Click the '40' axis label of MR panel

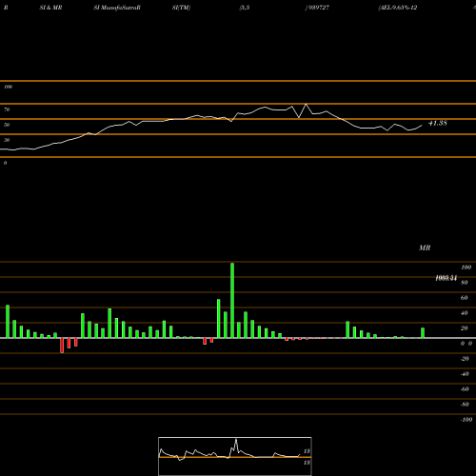[465, 313]
